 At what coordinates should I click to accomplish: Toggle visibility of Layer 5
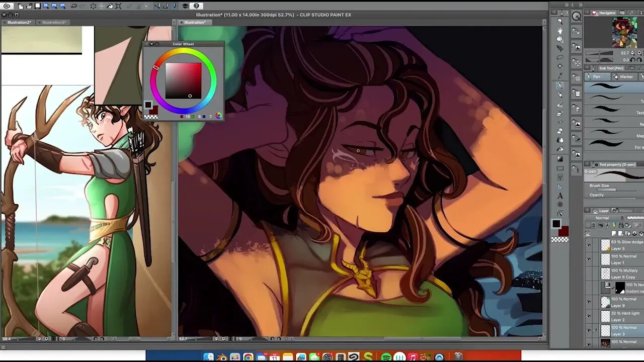[589, 245]
